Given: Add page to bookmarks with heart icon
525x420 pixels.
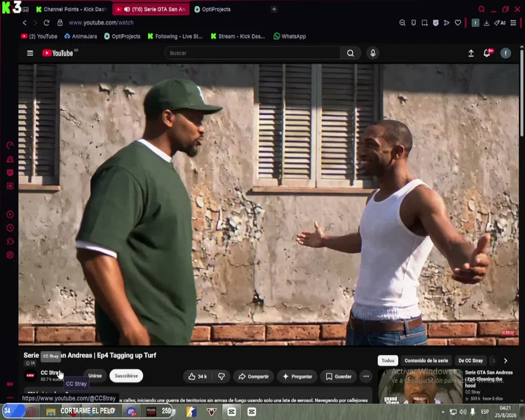Looking at the screenshot, I should pos(458,23).
